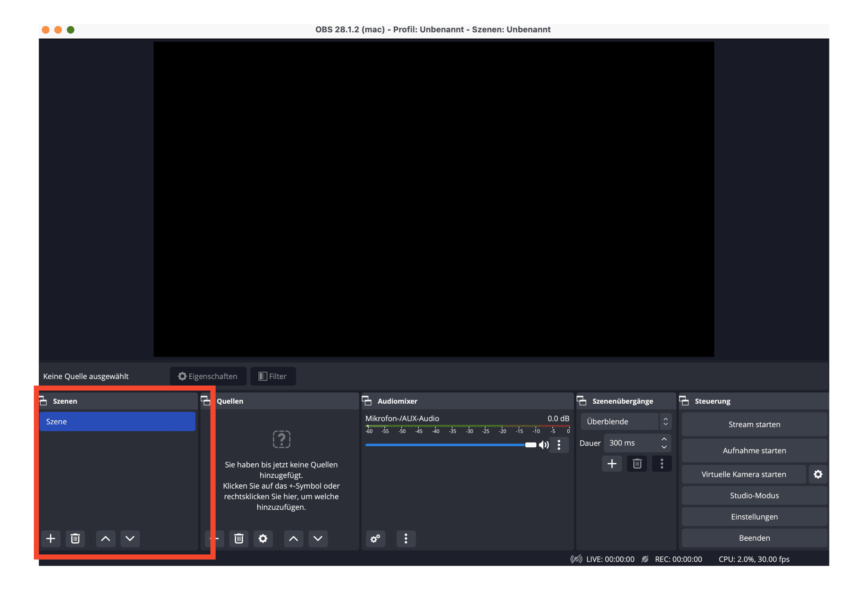Open Eigenschaften for the source

208,376
